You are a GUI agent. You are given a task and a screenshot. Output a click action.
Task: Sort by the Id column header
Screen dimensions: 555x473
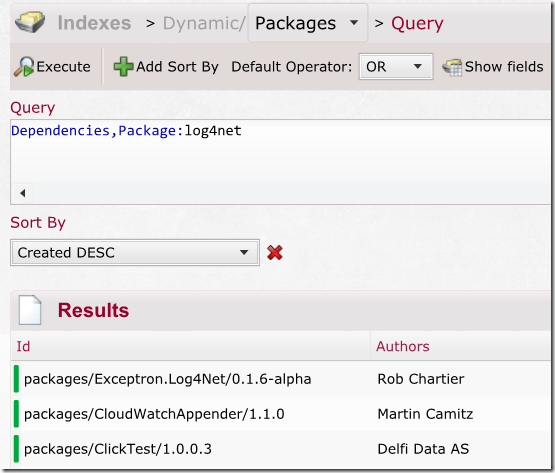(23, 346)
